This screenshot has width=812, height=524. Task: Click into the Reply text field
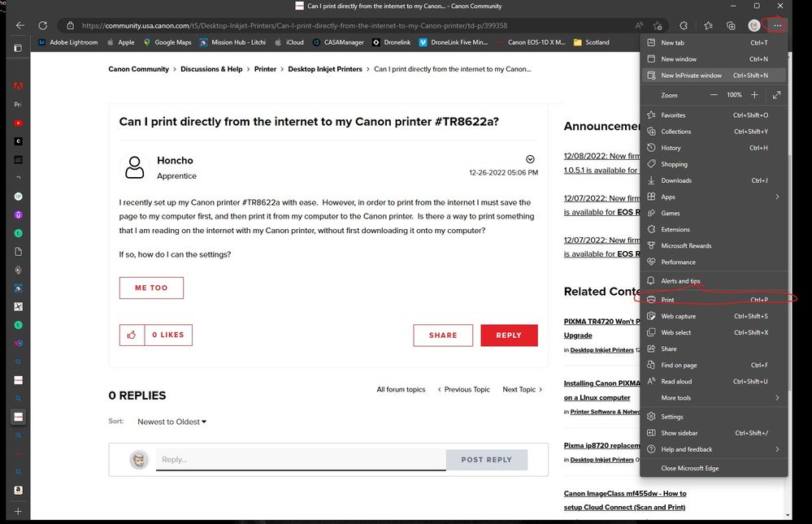point(301,460)
